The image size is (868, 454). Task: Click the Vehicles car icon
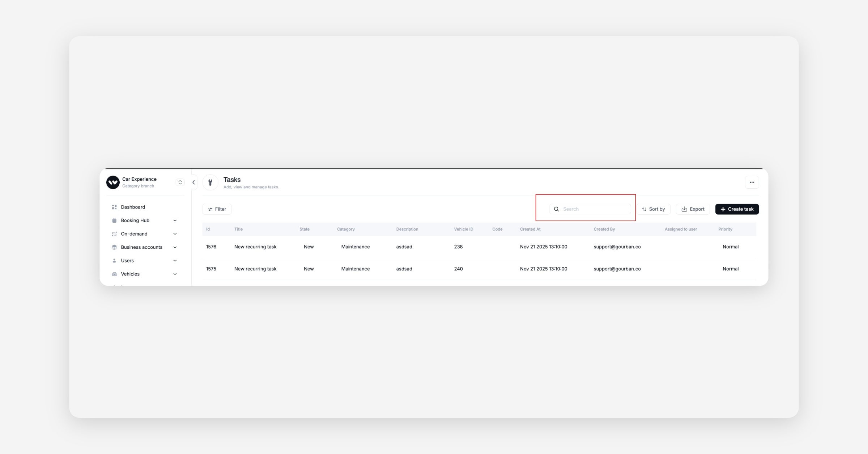tap(114, 274)
